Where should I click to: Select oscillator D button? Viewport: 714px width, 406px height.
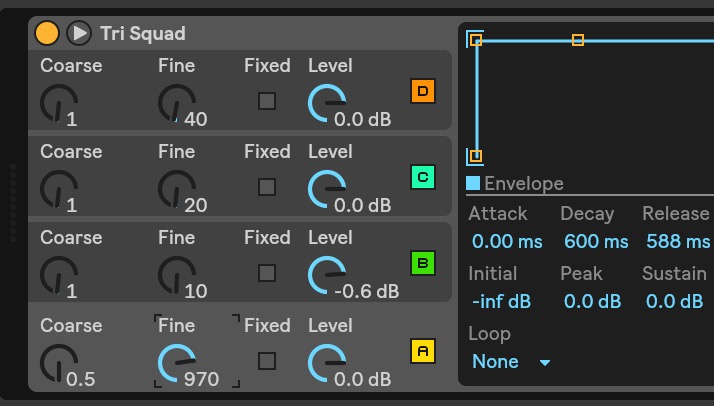tap(423, 92)
